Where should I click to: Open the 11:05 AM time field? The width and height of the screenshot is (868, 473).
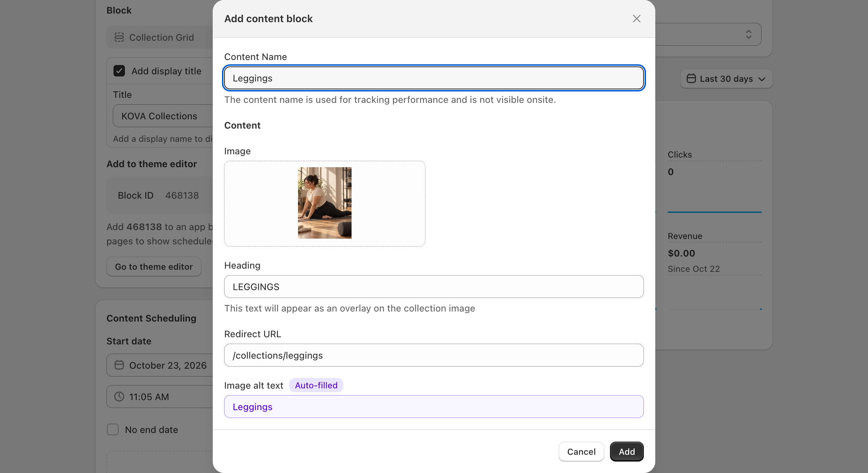coord(160,397)
